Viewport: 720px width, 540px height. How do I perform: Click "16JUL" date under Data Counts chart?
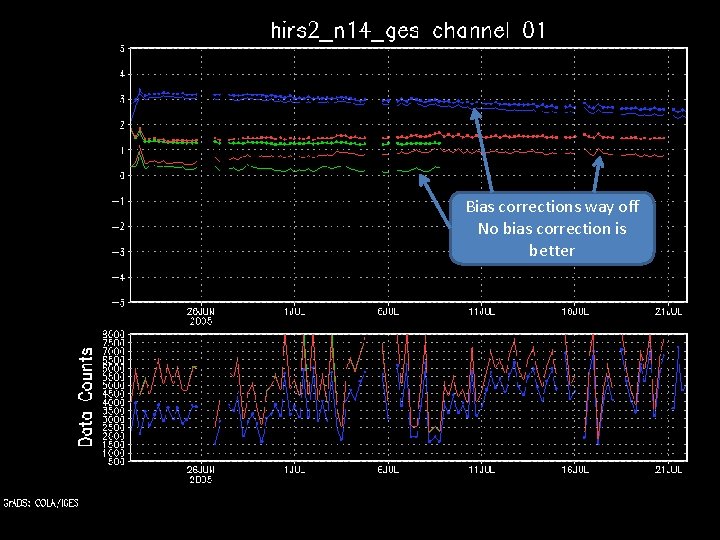[x=575, y=470]
